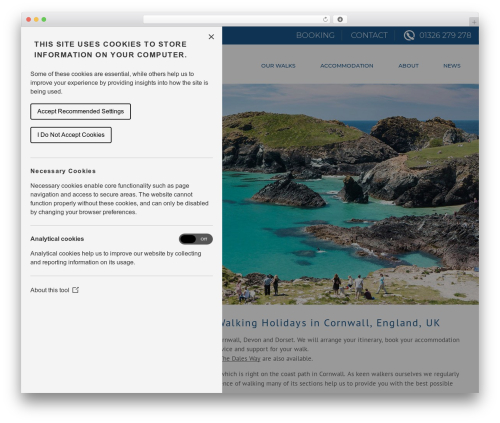Open the NEWS menu item
This screenshot has height=423, width=500.
click(x=452, y=66)
